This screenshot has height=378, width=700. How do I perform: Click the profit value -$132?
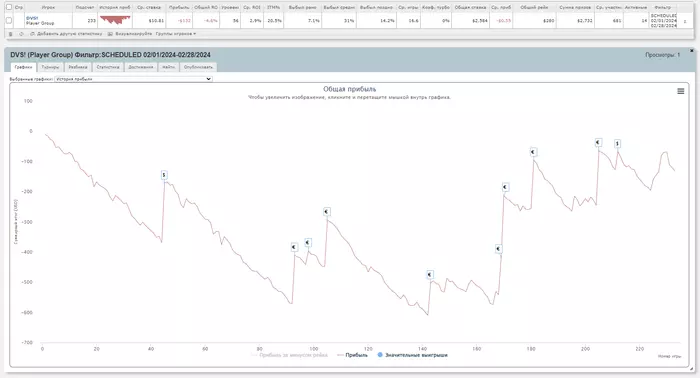[184, 21]
